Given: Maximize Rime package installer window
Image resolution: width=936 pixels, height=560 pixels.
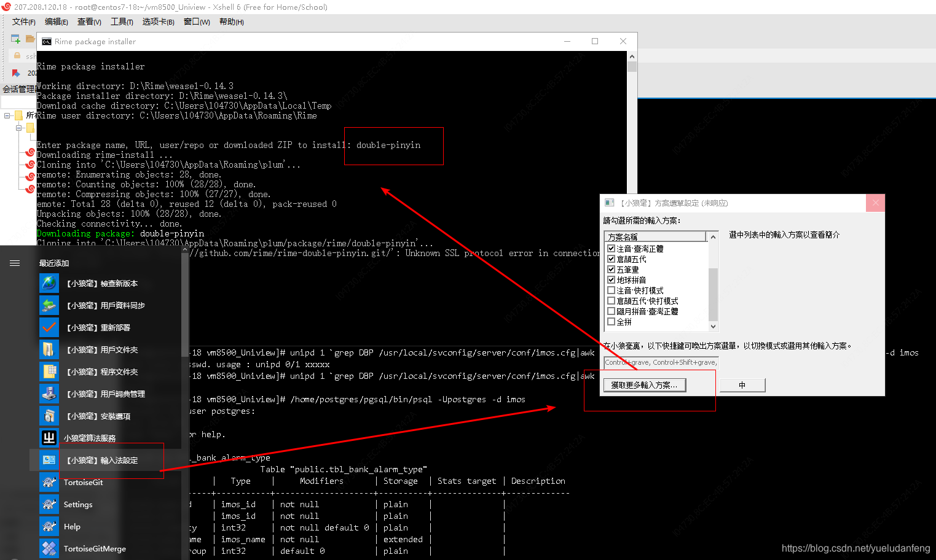Looking at the screenshot, I should (x=595, y=41).
